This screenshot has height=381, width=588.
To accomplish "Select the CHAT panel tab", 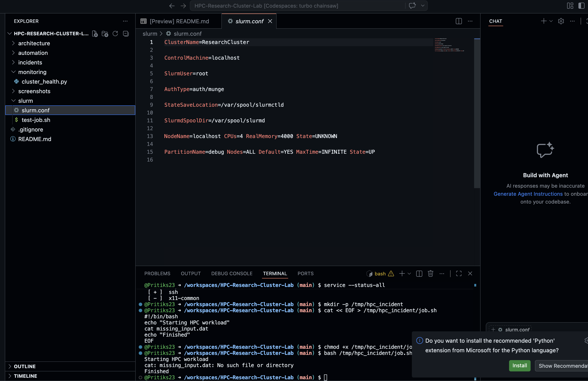I will (x=496, y=21).
